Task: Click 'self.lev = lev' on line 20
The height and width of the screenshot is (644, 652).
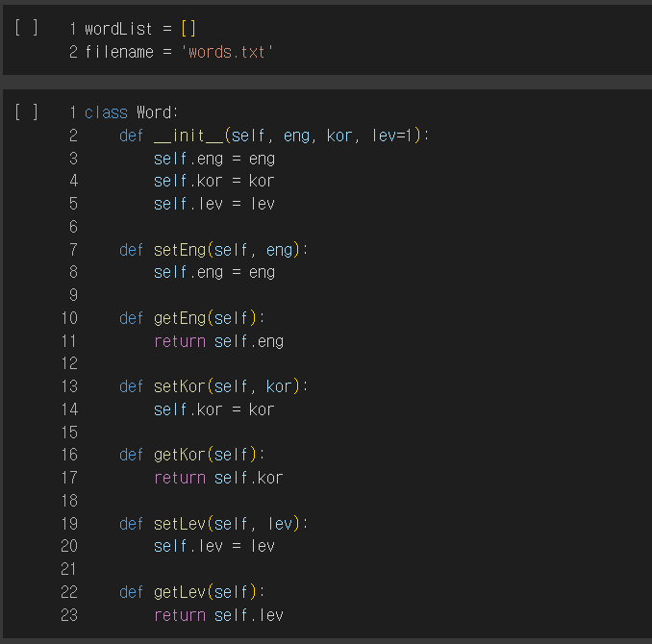Action: (214, 546)
